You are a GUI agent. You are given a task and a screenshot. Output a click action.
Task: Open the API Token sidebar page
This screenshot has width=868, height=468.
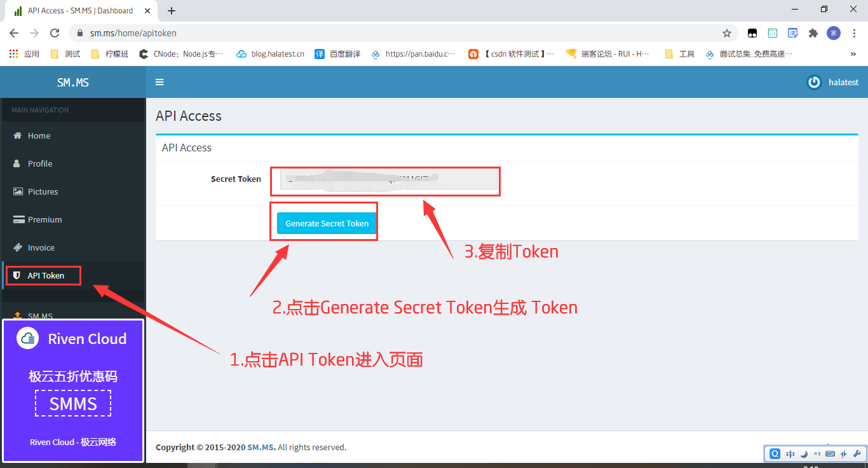(x=73, y=275)
